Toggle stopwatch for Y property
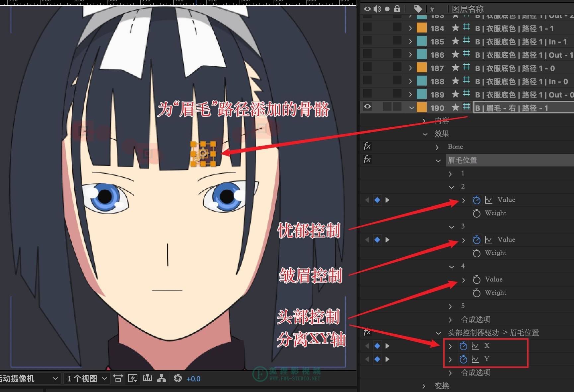574x392 pixels. [x=463, y=359]
